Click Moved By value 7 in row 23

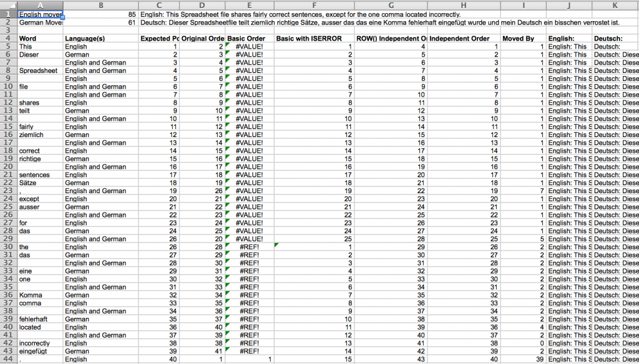524,191
